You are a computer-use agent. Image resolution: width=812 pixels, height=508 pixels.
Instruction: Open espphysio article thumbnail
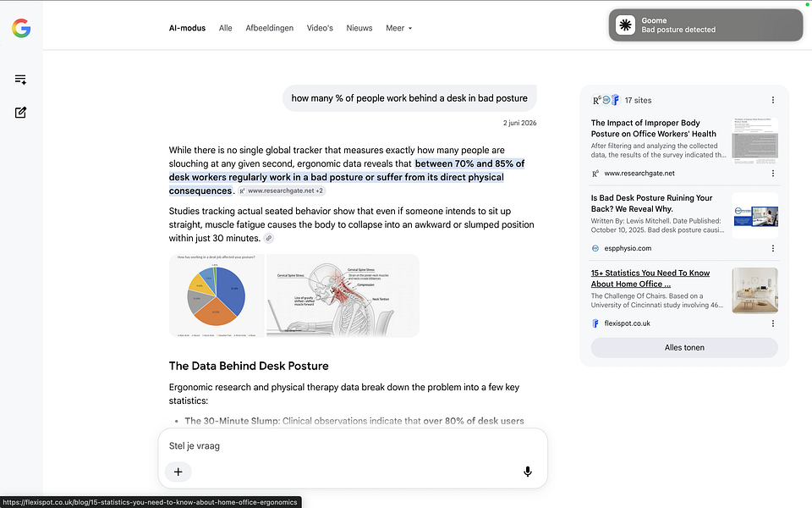pos(754,216)
